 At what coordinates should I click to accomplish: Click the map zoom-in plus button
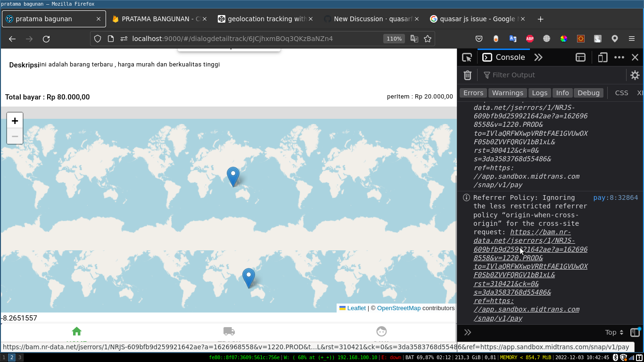pos(15,120)
